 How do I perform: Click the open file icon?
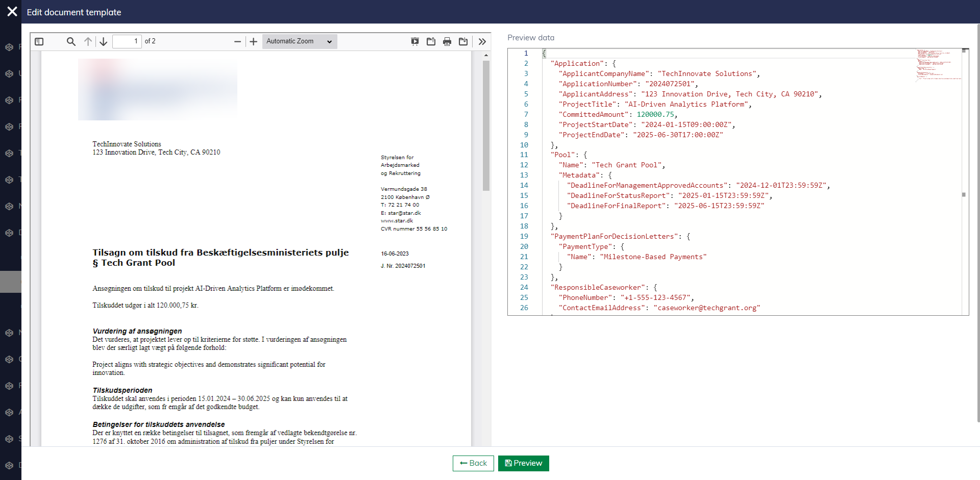[x=431, y=41]
